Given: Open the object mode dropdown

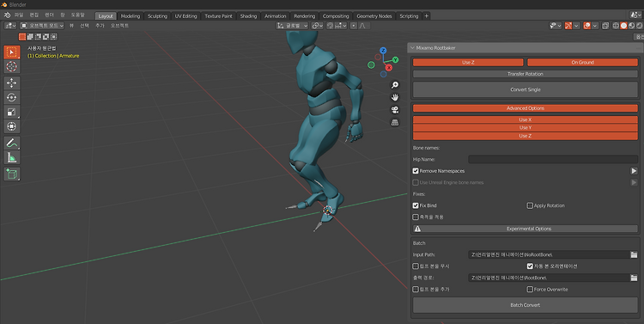Looking at the screenshot, I should coord(42,26).
